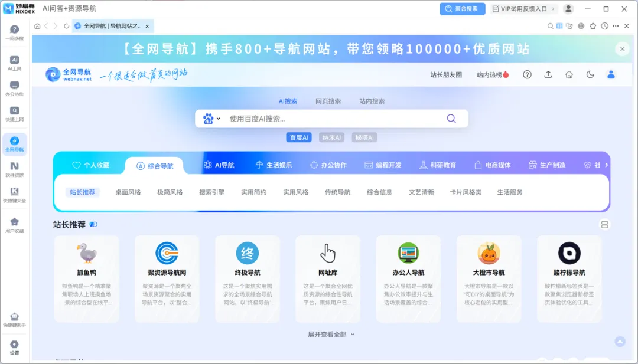Open 科研教育 category tab
This screenshot has height=364, width=638.
437,165
